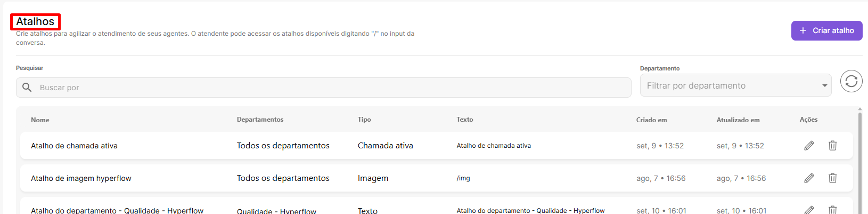The width and height of the screenshot is (868, 214).
Task: Edit the "Atalho de imagem hyperflow" shortcut
Action: pyautogui.click(x=809, y=178)
